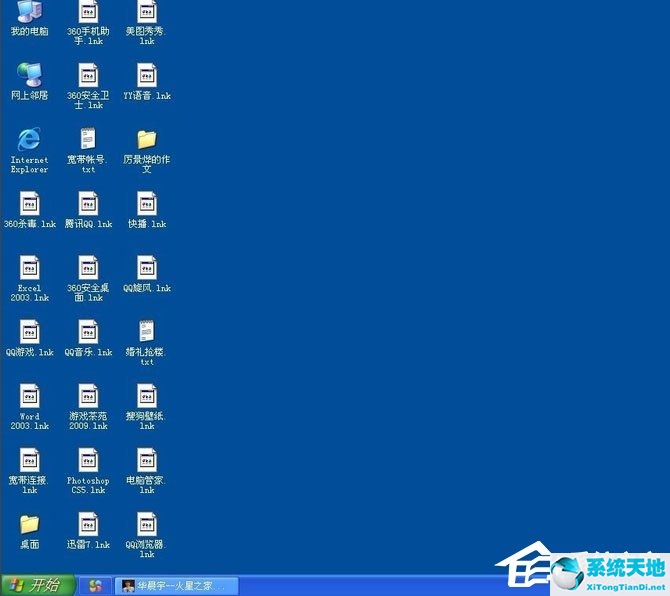The height and width of the screenshot is (596, 670).
Task: Select the 美图秀秀.lnk shortcut icon
Action: click(x=147, y=12)
